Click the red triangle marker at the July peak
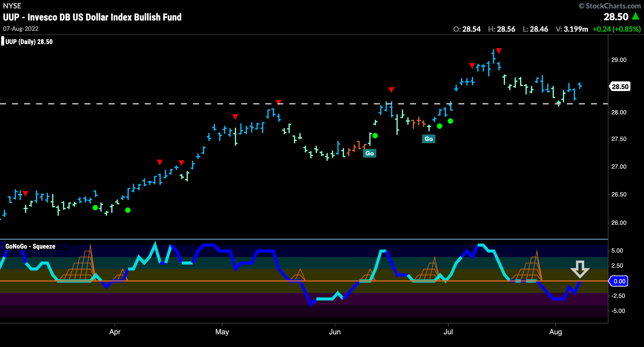644x347 pixels. click(499, 51)
